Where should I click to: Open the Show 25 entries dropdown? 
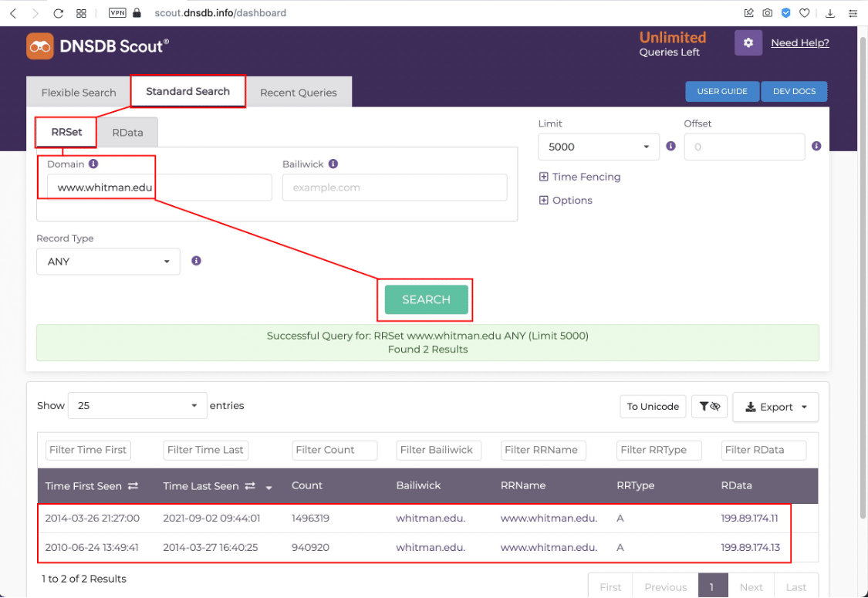point(137,405)
